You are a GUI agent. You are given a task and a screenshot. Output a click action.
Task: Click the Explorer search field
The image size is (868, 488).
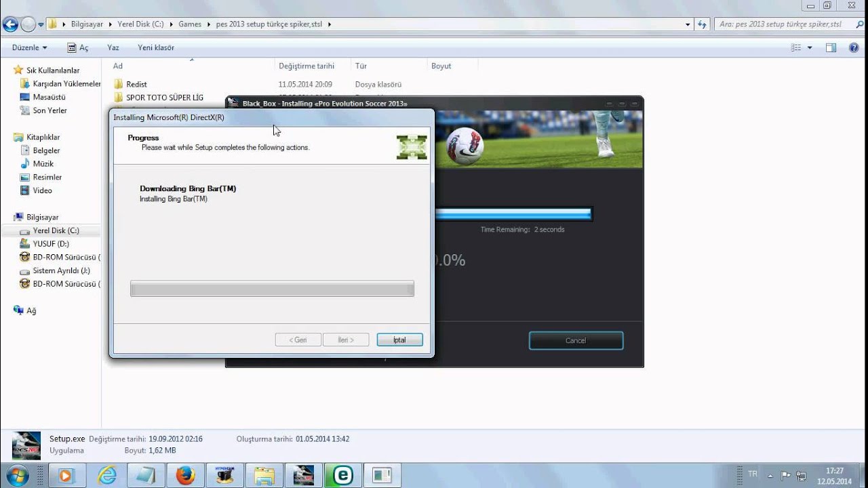[x=783, y=24]
